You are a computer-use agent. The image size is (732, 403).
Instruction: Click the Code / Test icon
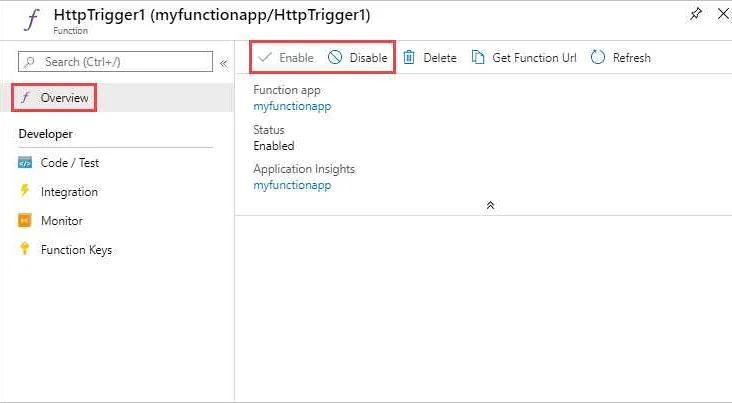tap(25, 163)
